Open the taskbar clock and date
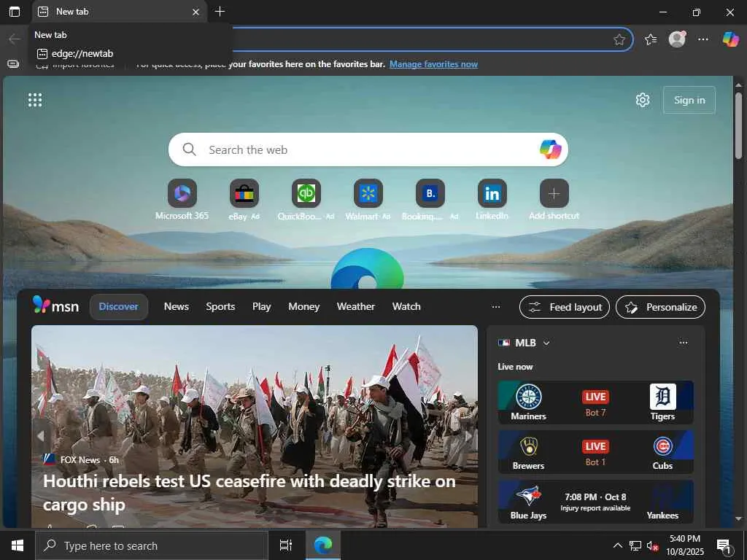The image size is (747, 560). pos(684,545)
